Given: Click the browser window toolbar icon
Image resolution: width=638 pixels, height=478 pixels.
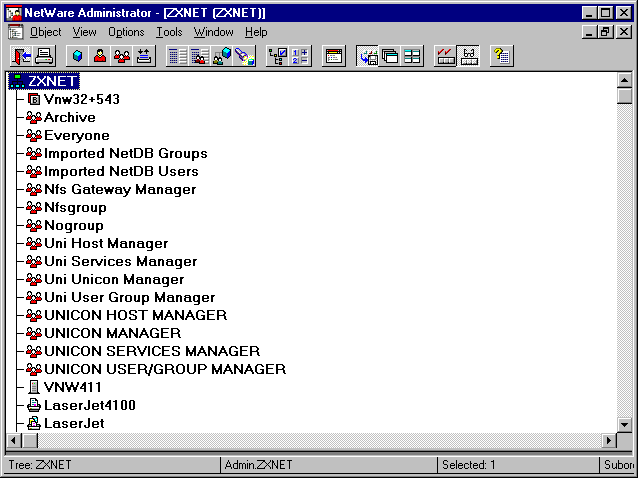Looking at the screenshot, I should click(334, 56).
